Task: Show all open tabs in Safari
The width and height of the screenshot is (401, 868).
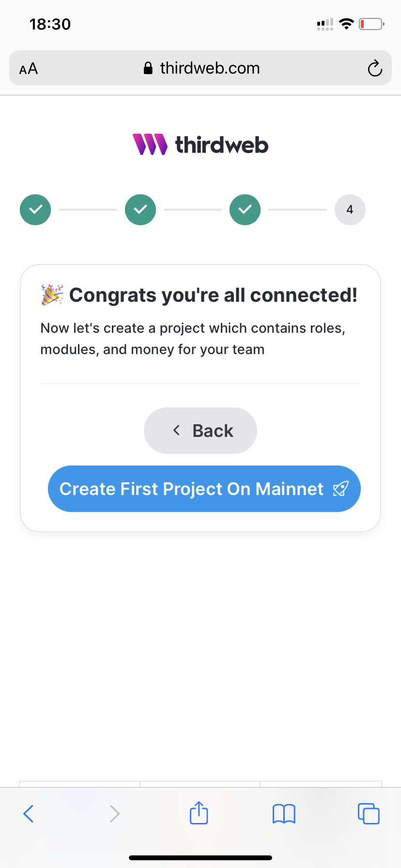Action: pyautogui.click(x=369, y=813)
